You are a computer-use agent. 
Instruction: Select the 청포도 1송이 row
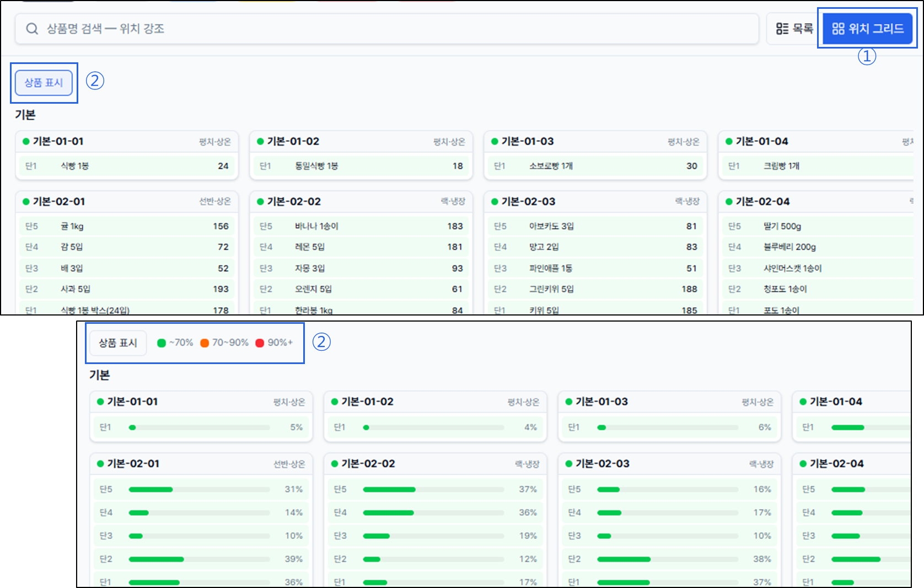pos(818,289)
